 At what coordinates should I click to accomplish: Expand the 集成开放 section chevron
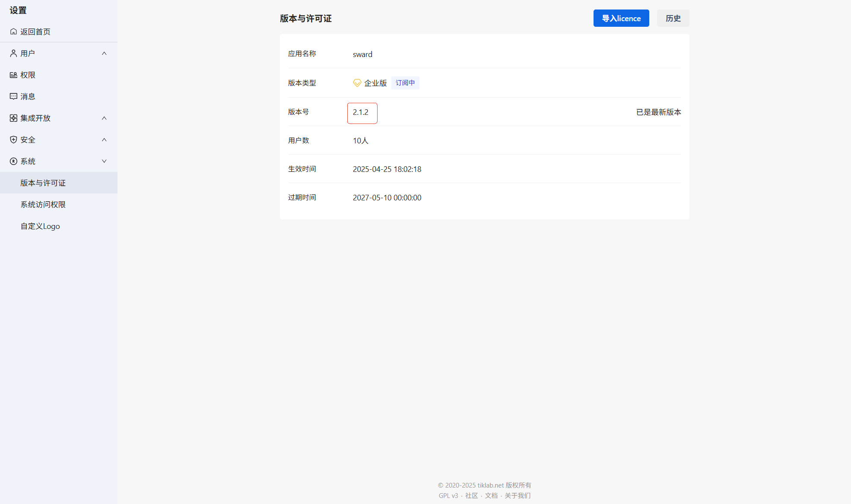(x=104, y=118)
